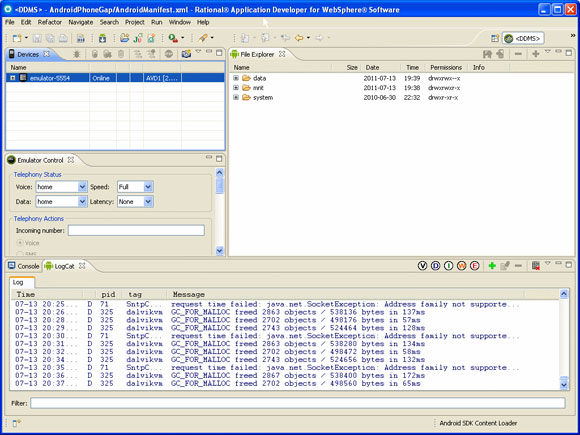Click the Screen Capture camera icon in Devices
This screenshot has height=435, width=580.
(186, 54)
